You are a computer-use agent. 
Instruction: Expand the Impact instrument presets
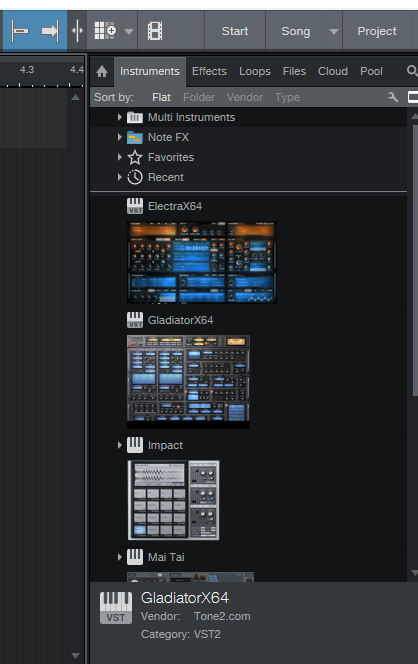pos(119,445)
